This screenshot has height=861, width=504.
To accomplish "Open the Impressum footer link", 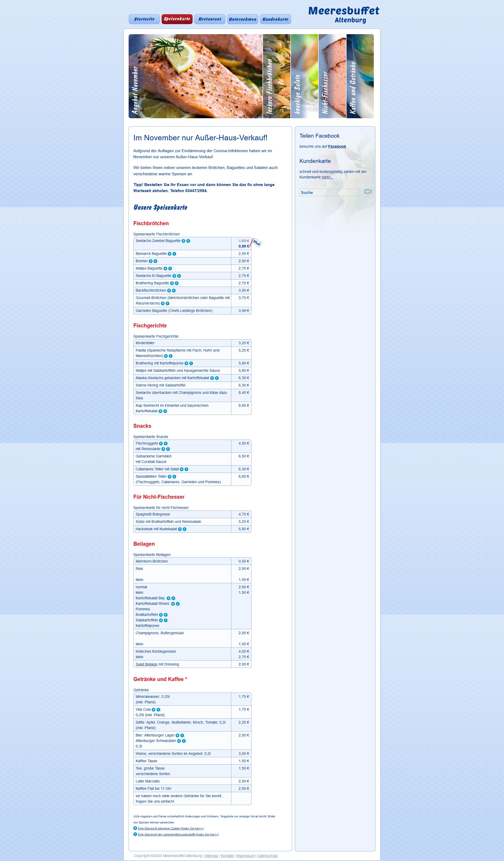I will coord(245,856).
